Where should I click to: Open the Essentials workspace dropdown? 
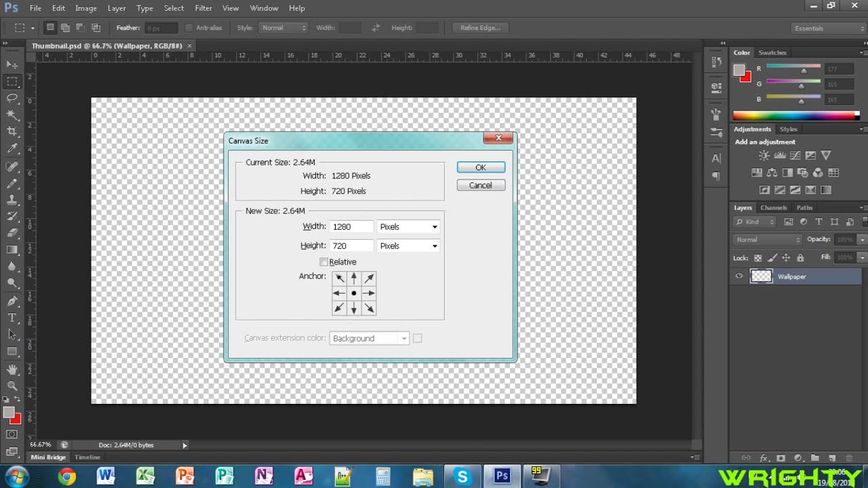pyautogui.click(x=829, y=28)
